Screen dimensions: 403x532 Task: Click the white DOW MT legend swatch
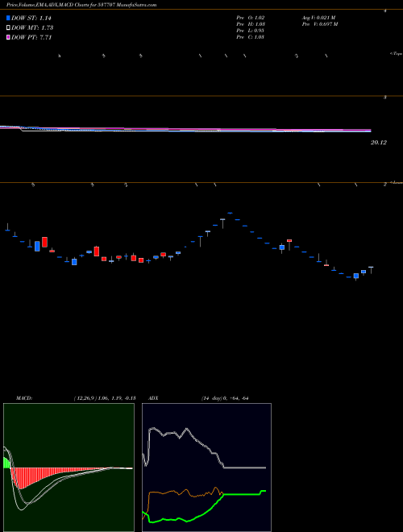click(8, 27)
